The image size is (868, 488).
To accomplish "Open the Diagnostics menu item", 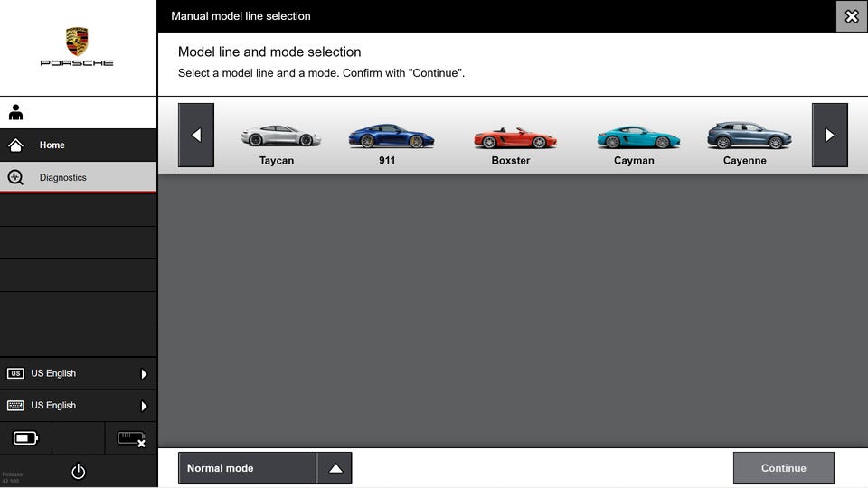I will click(x=78, y=177).
